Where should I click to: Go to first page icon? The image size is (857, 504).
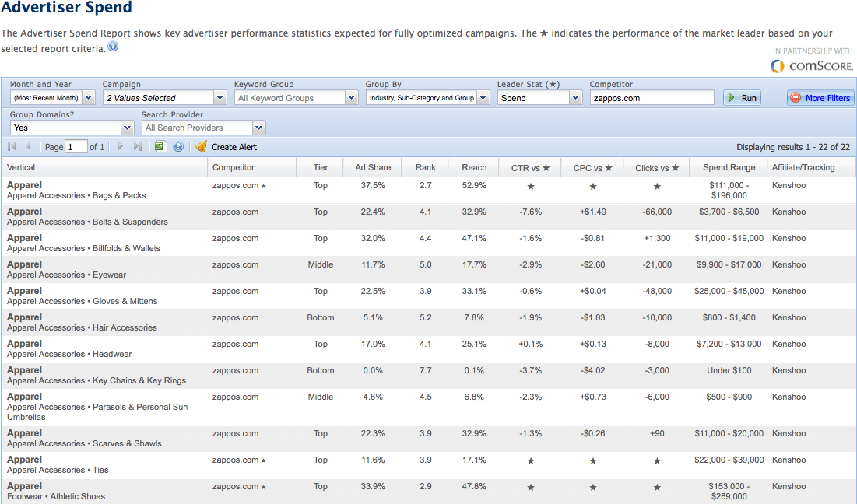12,146
